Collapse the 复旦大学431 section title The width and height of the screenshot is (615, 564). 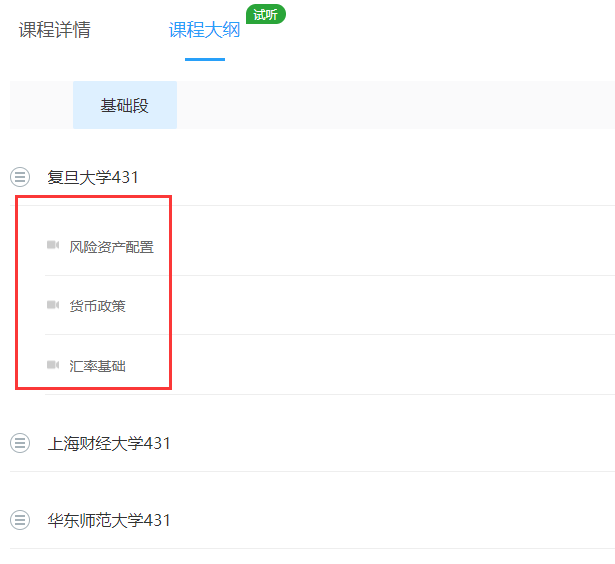(x=93, y=177)
